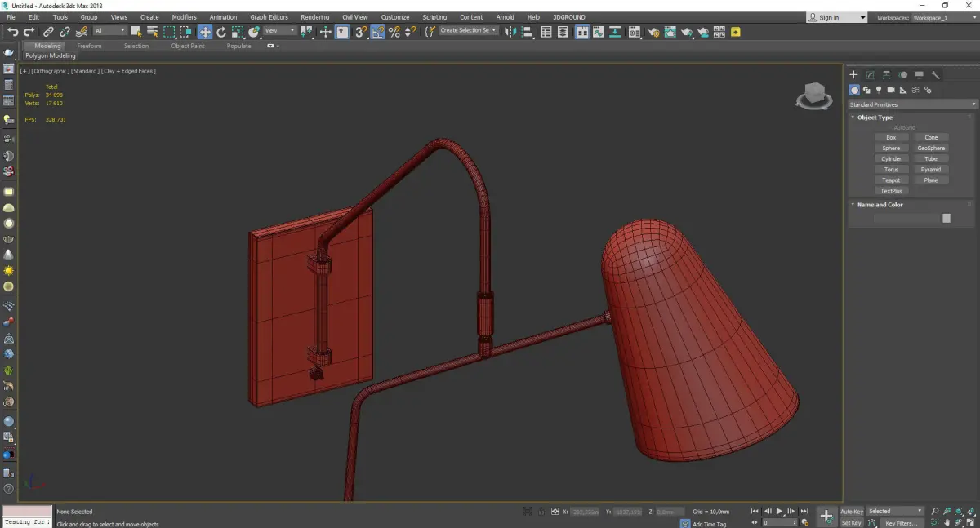Open the Motion panel tab icon
This screenshot has height=528, width=980.
902,74
